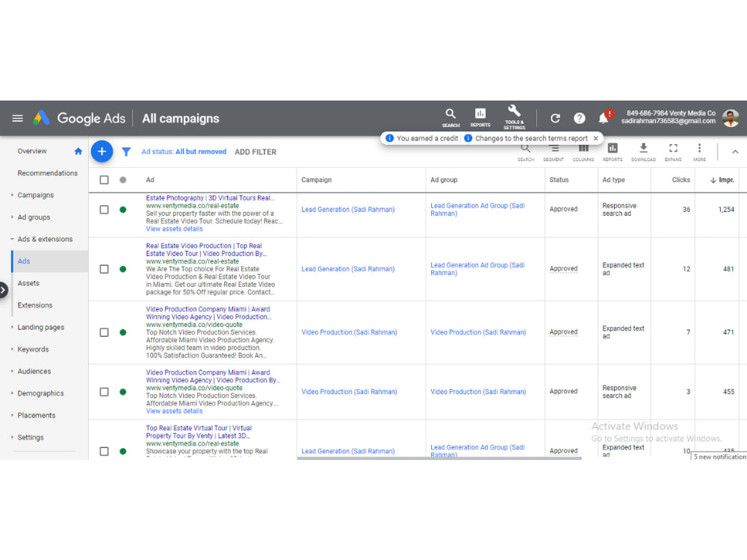Check the Video Production responsive search ad row
This screenshot has width=747, height=560.
coord(104,392)
